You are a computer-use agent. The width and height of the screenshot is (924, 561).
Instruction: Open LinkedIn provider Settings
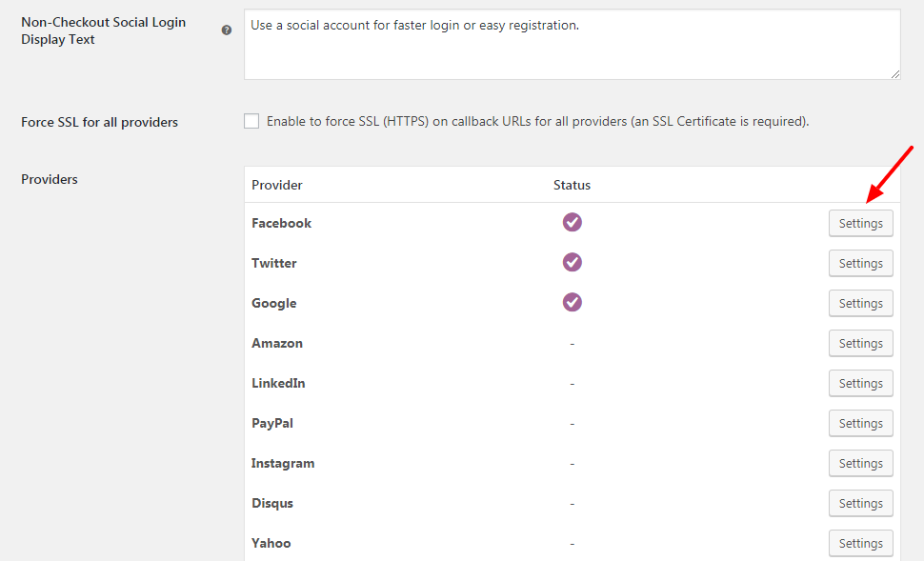coord(861,384)
